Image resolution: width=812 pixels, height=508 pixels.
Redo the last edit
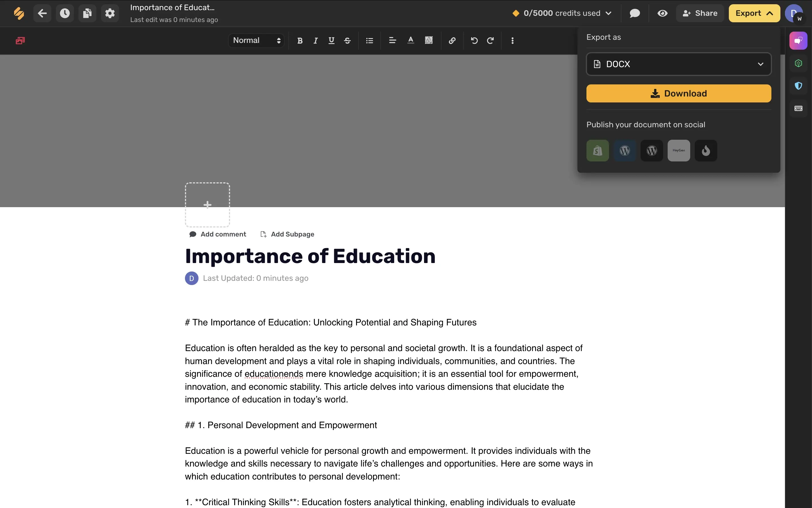(490, 41)
